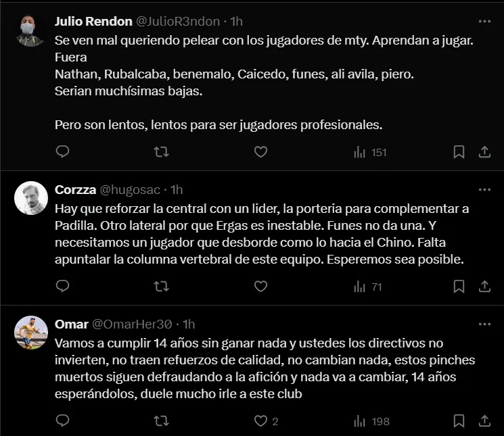Like Corzza's tweet about Padilla

[x=260, y=287]
